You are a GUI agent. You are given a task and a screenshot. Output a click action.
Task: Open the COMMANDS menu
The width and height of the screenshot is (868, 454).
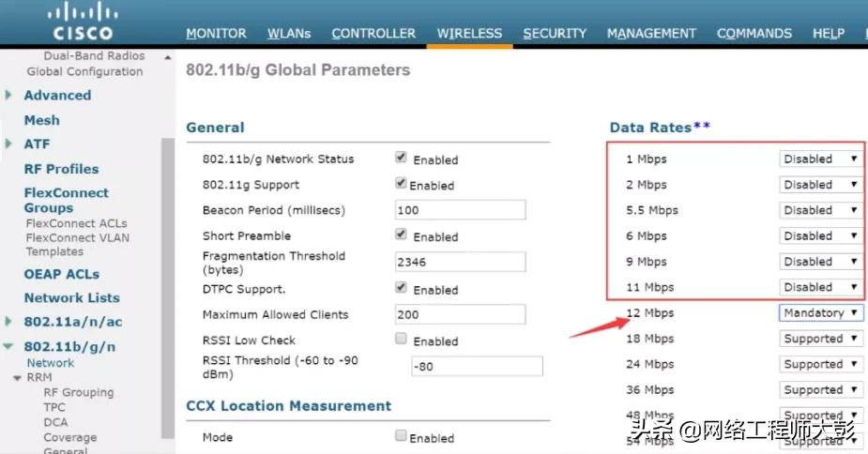pos(754,33)
